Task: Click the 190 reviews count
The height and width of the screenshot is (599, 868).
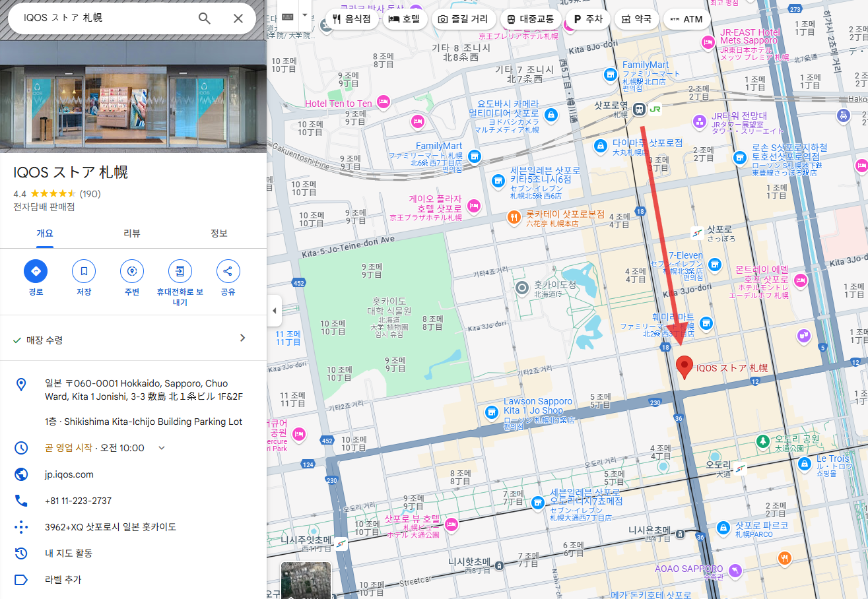Action: (x=90, y=194)
